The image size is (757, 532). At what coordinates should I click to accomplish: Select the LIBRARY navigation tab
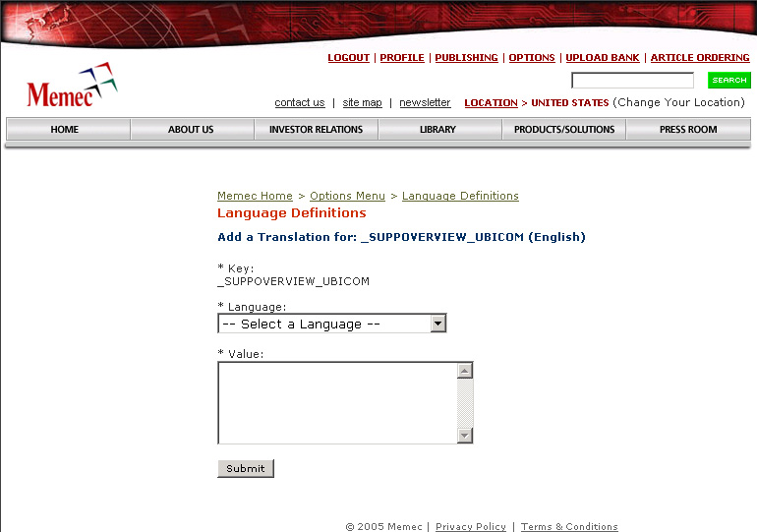440,130
